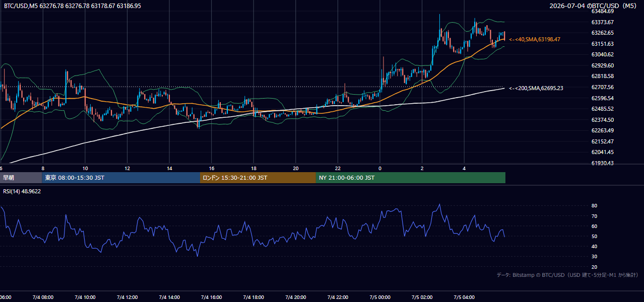Select the 200 SMA label reading 62695.23
The image size is (644, 302).
(536, 88)
